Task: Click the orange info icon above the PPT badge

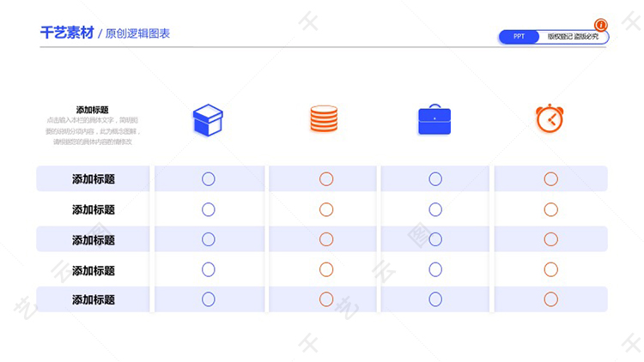Action: point(600,25)
